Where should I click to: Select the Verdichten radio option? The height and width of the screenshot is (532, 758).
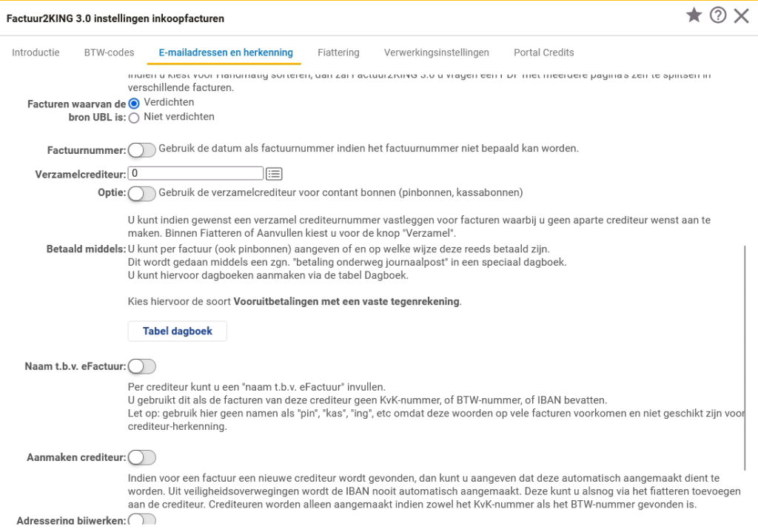[x=134, y=104]
